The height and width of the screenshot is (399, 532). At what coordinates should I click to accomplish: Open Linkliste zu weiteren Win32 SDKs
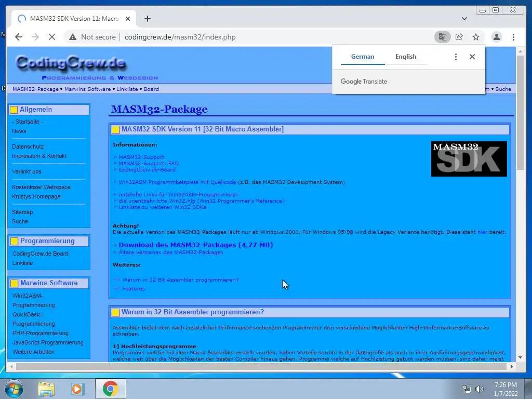click(162, 207)
